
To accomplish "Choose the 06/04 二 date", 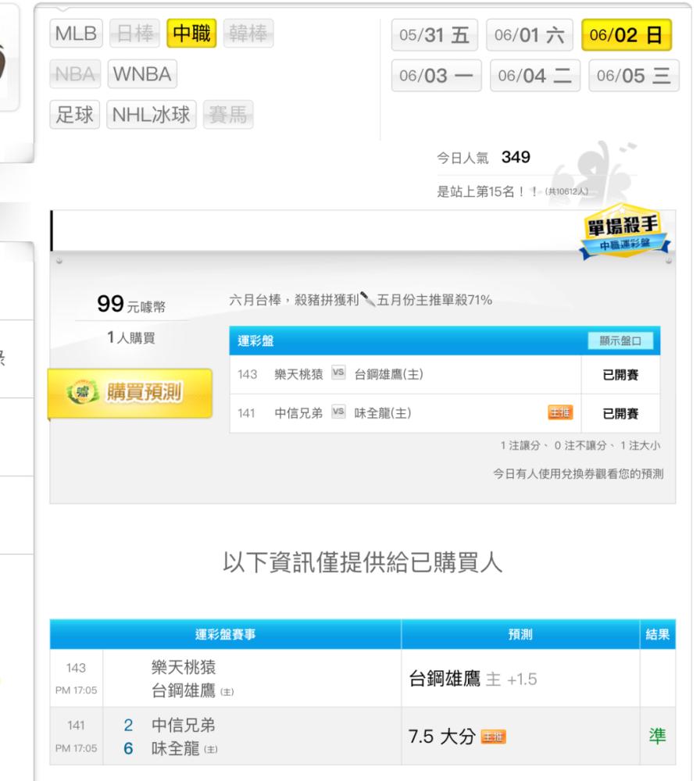I will click(x=535, y=76).
